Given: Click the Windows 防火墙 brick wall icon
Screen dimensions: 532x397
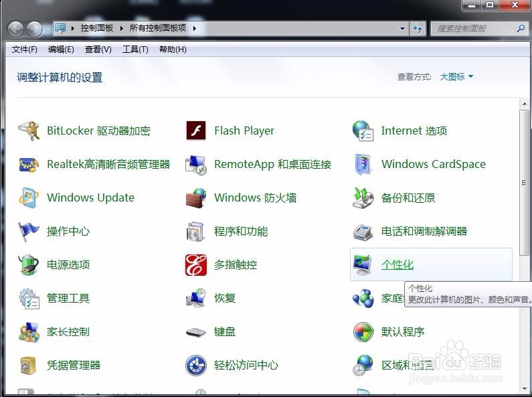Looking at the screenshot, I should pos(196,197).
